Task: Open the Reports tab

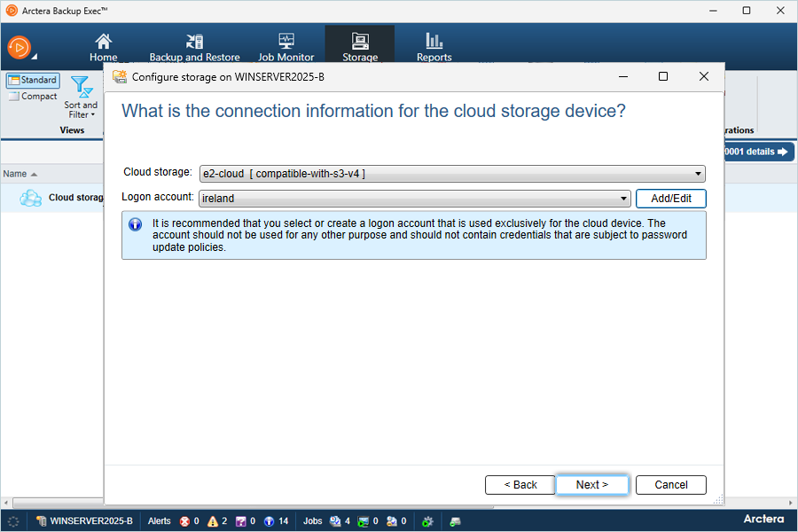Action: (x=434, y=47)
